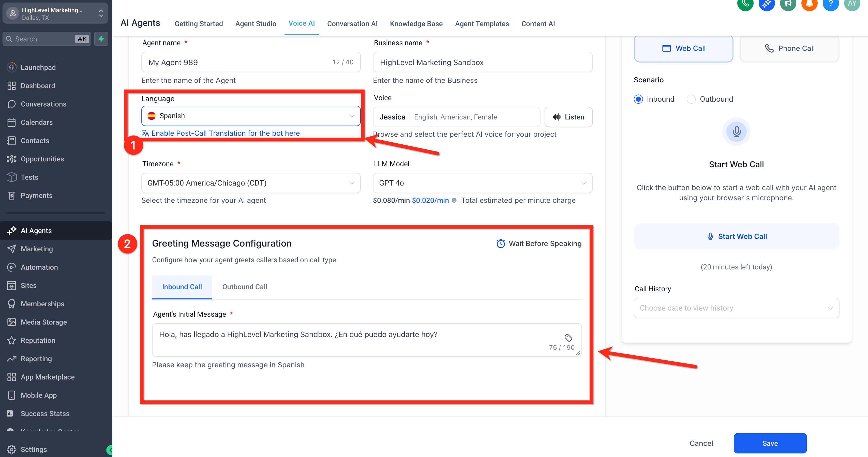Viewport: 868px width, 457px height.
Task: Click the blue Save button
Action: [x=770, y=443]
